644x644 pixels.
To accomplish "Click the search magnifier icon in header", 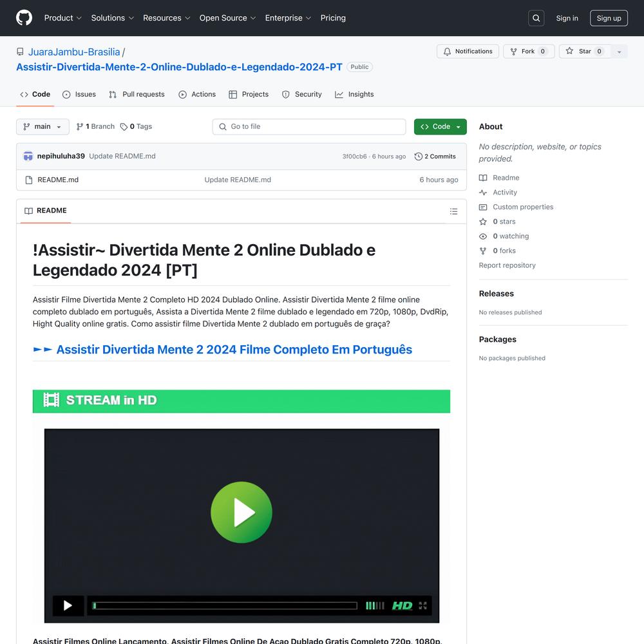I will tap(536, 18).
